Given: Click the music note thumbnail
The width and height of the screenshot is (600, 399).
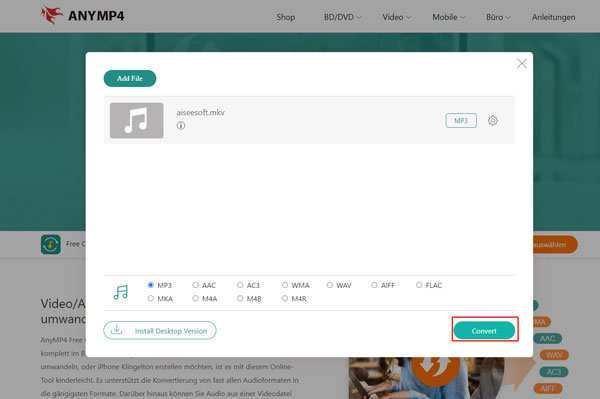Looking at the screenshot, I should coord(137,120).
